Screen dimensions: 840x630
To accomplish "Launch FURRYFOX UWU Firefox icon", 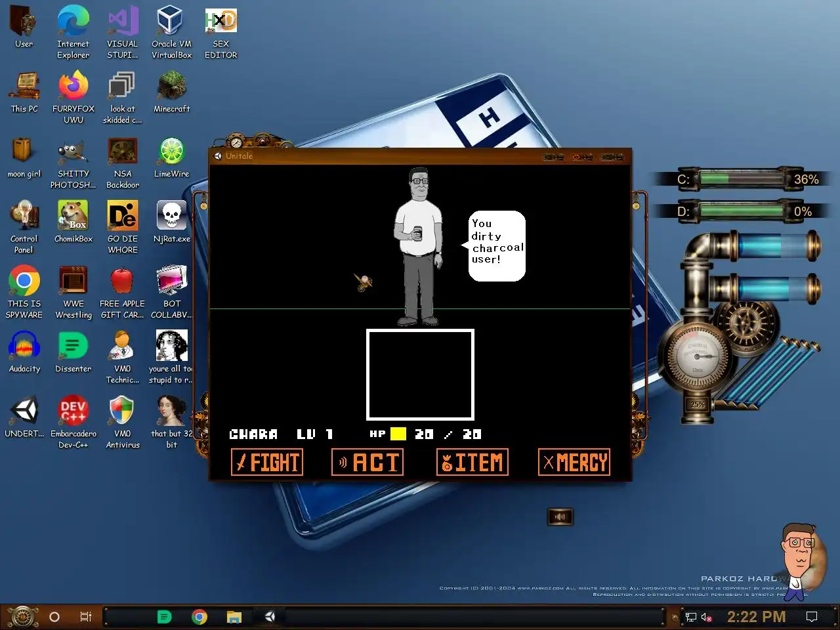I will coord(73,97).
